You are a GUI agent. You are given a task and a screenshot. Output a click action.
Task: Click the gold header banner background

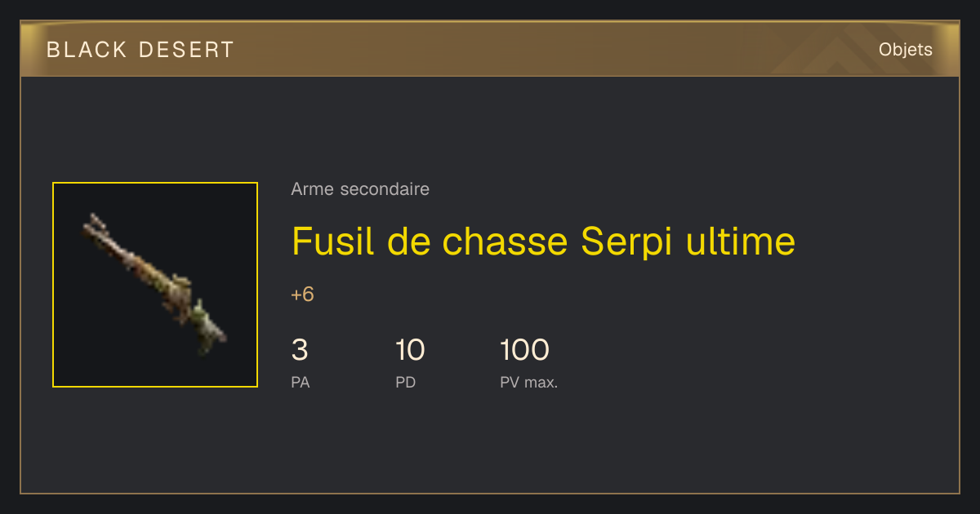490,49
